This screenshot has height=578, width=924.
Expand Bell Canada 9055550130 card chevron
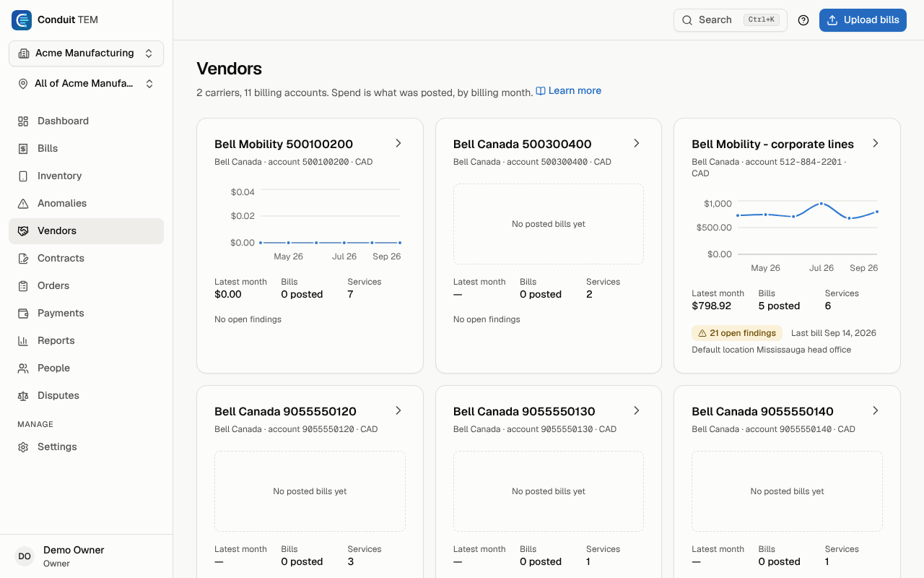[x=637, y=410]
